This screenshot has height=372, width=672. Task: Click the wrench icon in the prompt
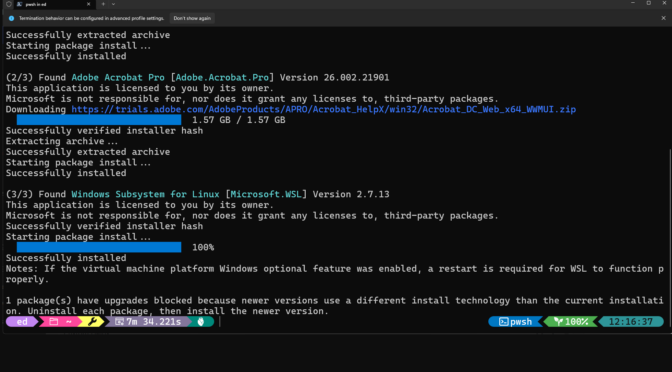(x=92, y=321)
